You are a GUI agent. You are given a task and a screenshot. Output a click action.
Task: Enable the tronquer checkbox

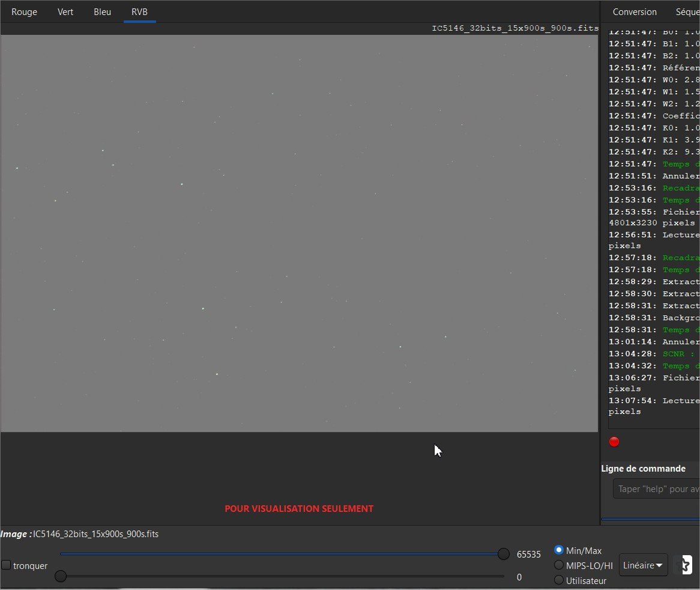[6, 565]
